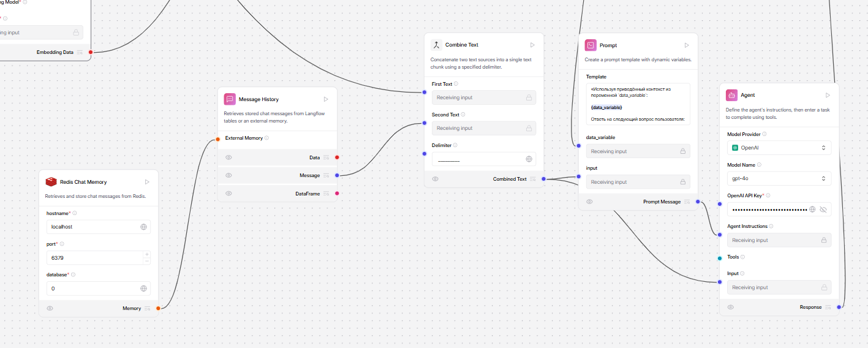This screenshot has height=348, width=868.
Task: Toggle the eye icon on Combined Text row
Action: (x=435, y=179)
